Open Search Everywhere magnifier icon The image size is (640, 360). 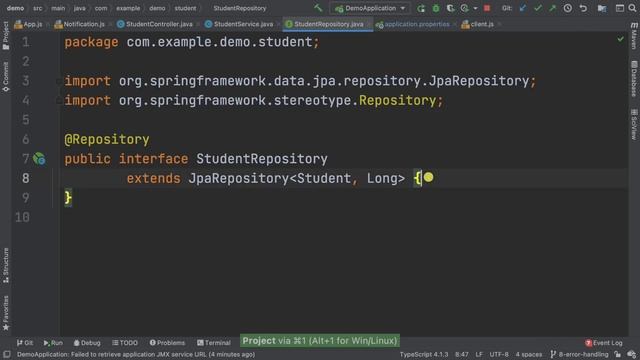632,8
